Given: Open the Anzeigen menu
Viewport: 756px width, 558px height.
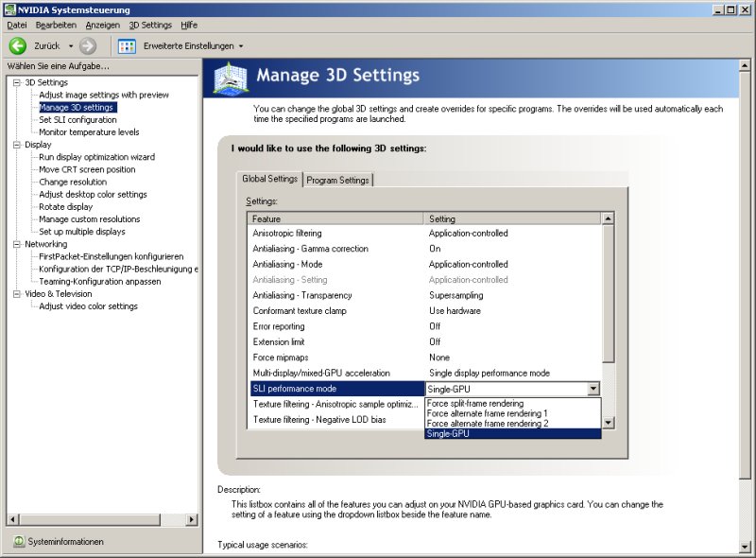Looking at the screenshot, I should [x=103, y=26].
